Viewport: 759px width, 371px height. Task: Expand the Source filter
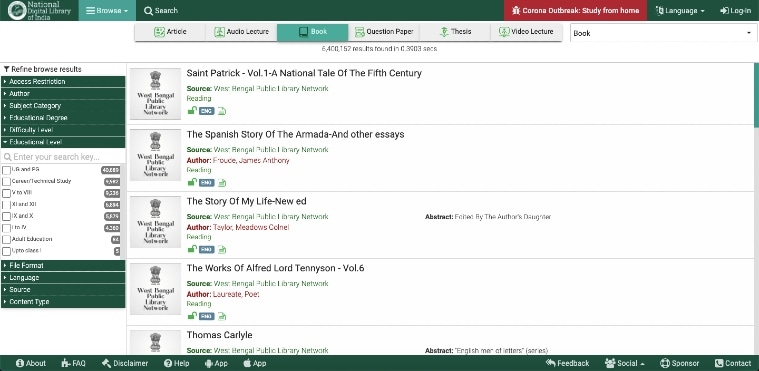click(x=63, y=290)
